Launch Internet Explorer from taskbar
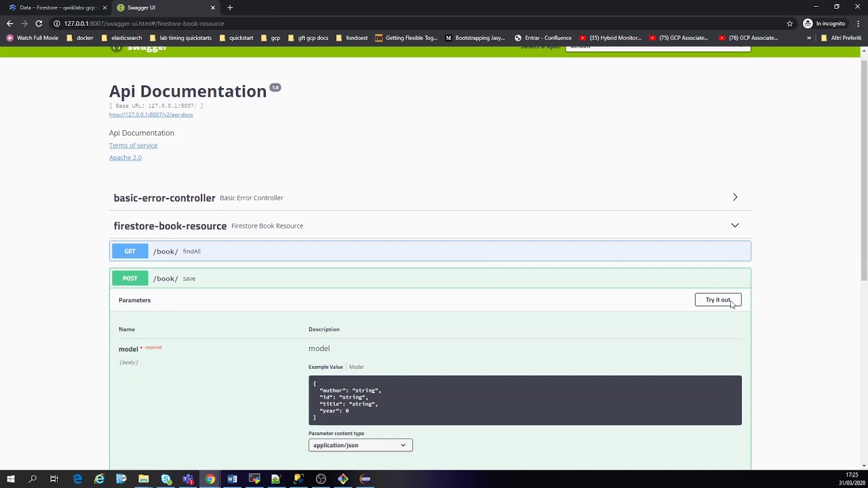 (x=99, y=479)
